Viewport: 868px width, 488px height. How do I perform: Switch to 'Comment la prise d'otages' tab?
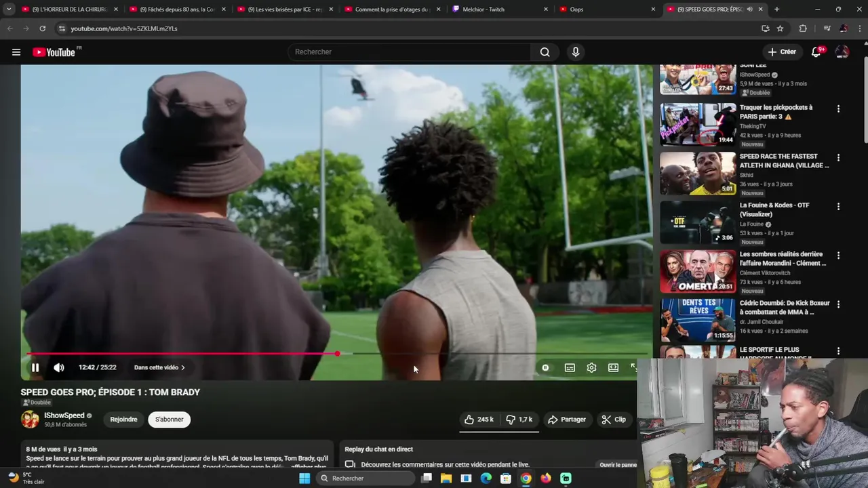[x=392, y=9]
